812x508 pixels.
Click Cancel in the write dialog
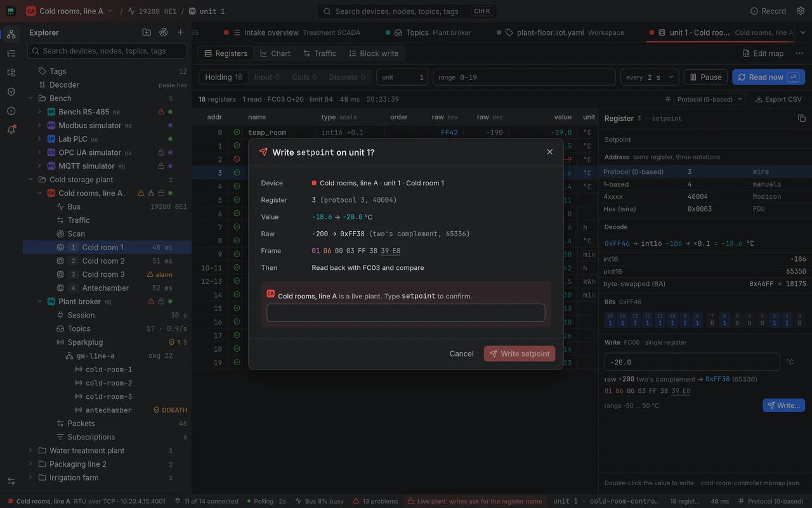point(461,354)
